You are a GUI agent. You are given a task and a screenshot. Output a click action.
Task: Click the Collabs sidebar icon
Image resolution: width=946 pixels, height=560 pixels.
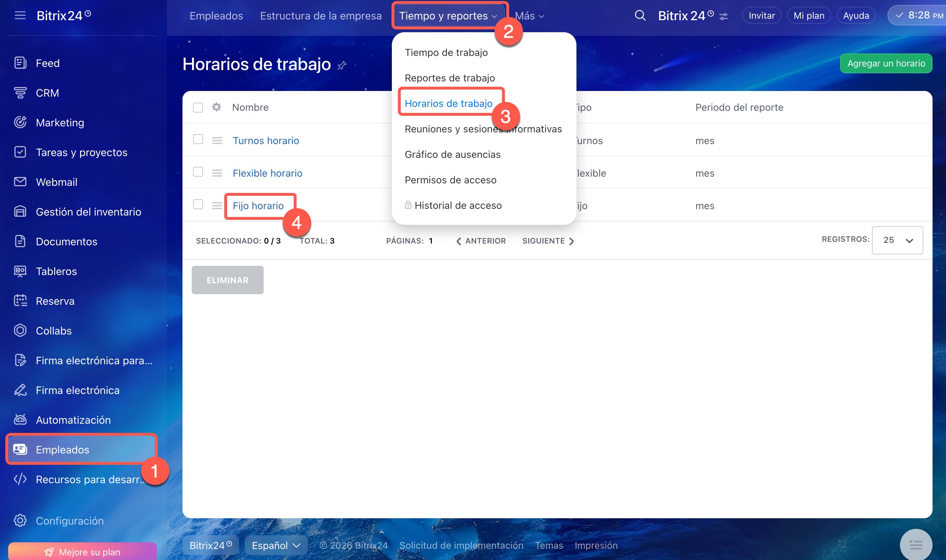point(20,331)
